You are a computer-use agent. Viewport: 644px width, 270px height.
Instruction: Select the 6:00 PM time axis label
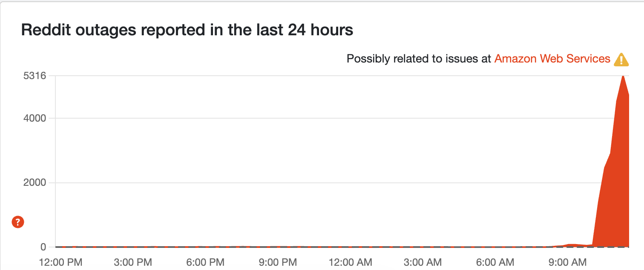[x=205, y=261]
